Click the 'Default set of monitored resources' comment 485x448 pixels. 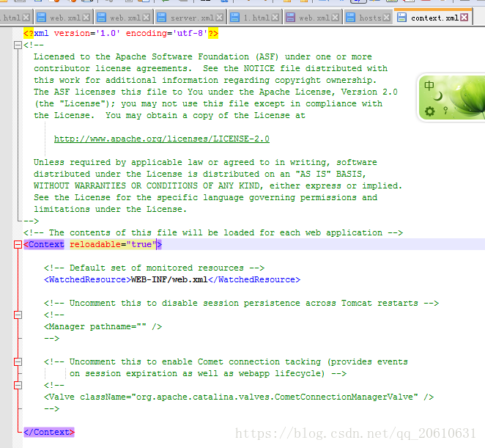[154, 268]
